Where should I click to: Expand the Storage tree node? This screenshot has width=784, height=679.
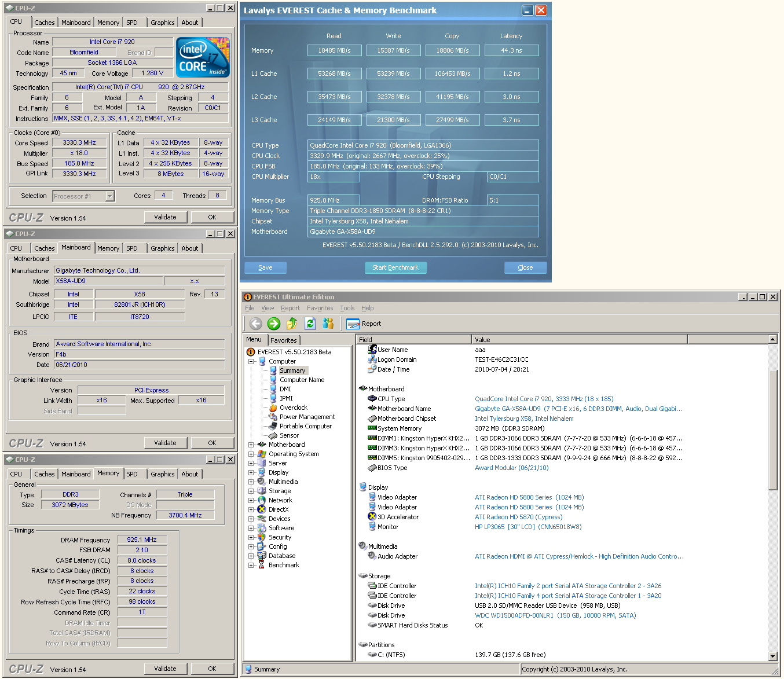pos(251,491)
